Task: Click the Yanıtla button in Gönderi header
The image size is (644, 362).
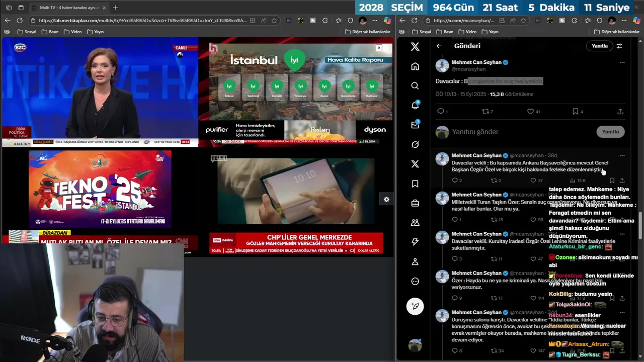Action: 599,46
